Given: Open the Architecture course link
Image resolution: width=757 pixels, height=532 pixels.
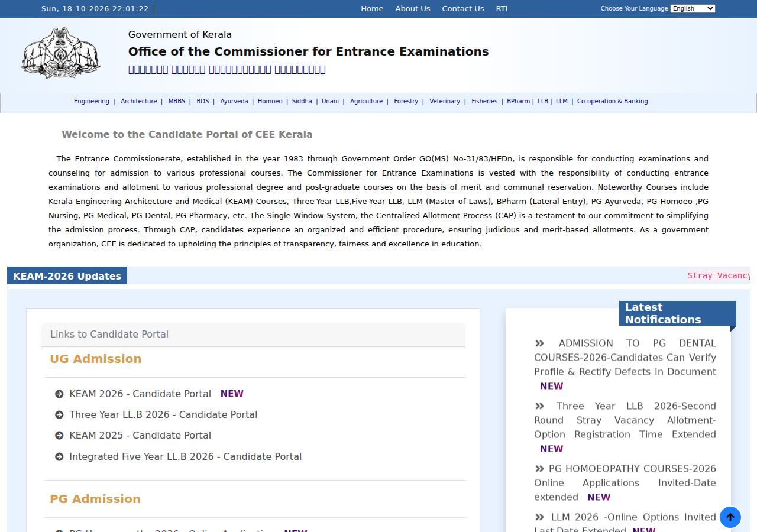Looking at the screenshot, I should coord(139,102).
